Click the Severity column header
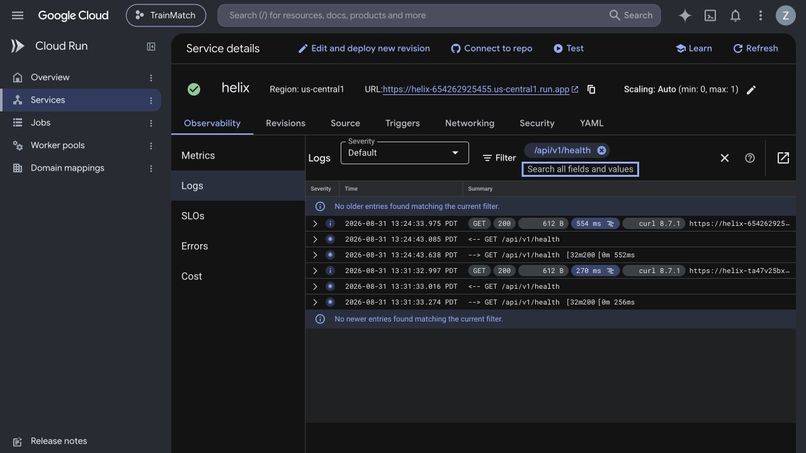The width and height of the screenshot is (806, 453). (x=321, y=189)
